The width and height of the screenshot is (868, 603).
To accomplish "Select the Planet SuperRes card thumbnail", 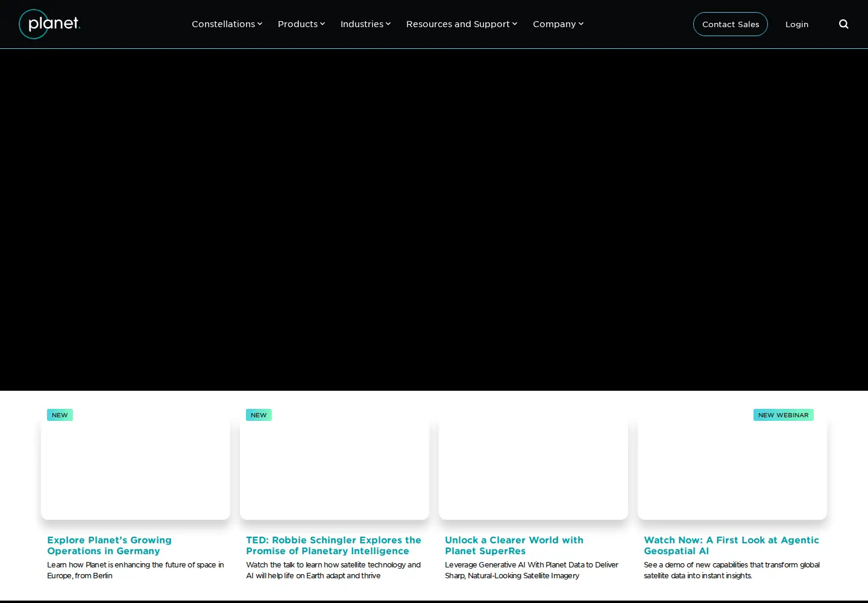I will pyautogui.click(x=533, y=467).
